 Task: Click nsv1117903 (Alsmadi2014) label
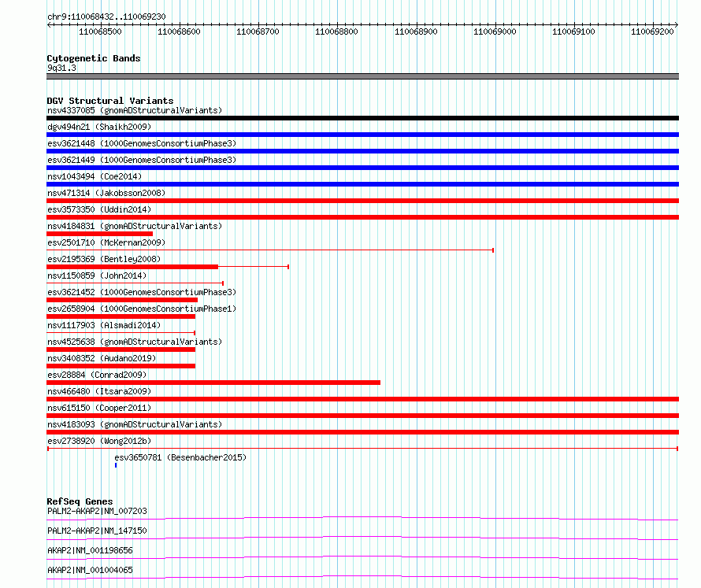click(x=104, y=325)
